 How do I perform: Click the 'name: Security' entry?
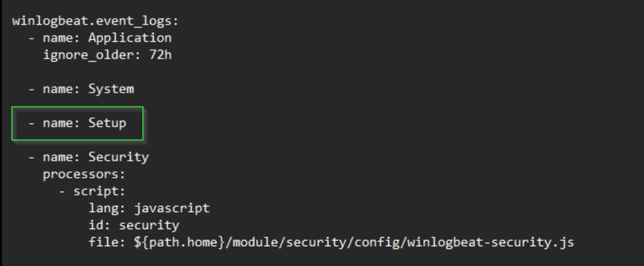pyautogui.click(x=88, y=157)
